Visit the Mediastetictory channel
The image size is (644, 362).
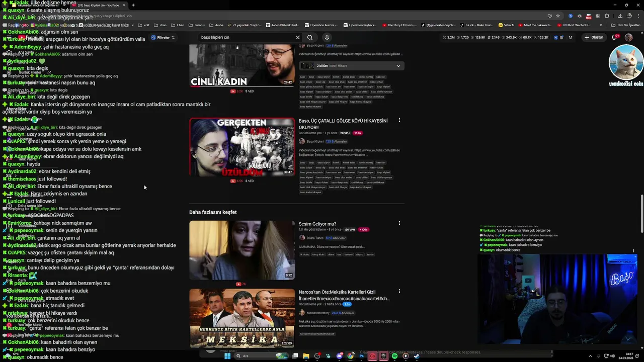tap(317, 313)
